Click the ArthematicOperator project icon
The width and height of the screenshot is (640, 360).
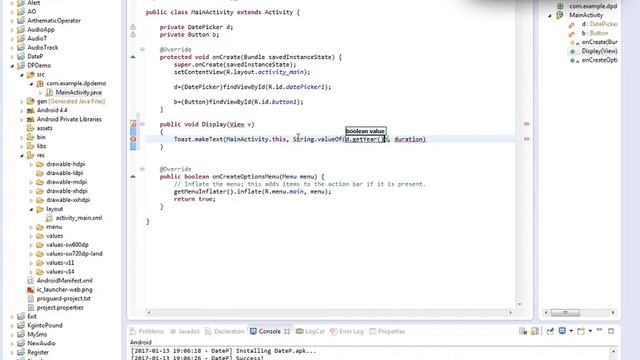click(21, 20)
